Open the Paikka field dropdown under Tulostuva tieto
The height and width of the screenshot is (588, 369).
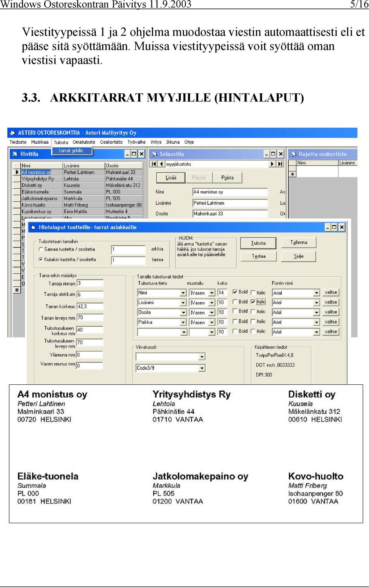click(x=183, y=322)
